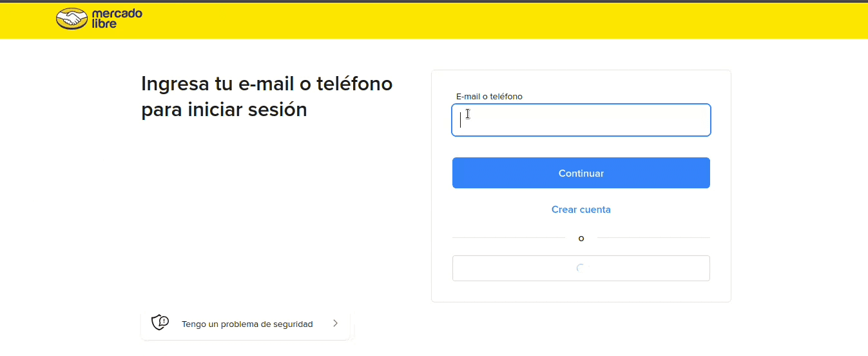This screenshot has height=356, width=868.
Task: Click the shield alert security icon
Action: click(x=160, y=322)
